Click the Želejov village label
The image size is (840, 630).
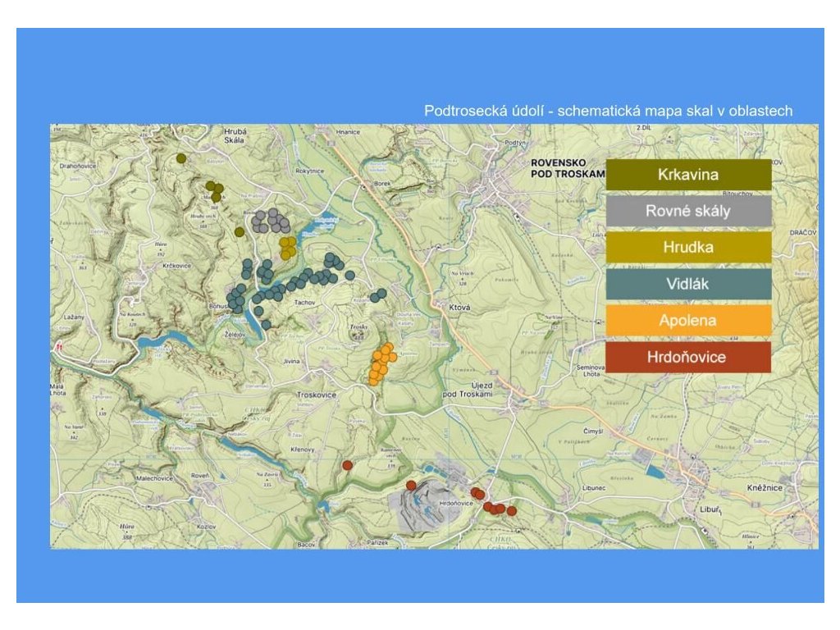[235, 335]
